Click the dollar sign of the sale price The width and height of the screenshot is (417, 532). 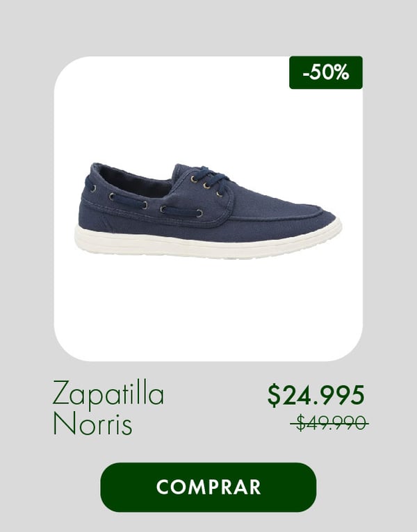274,395
